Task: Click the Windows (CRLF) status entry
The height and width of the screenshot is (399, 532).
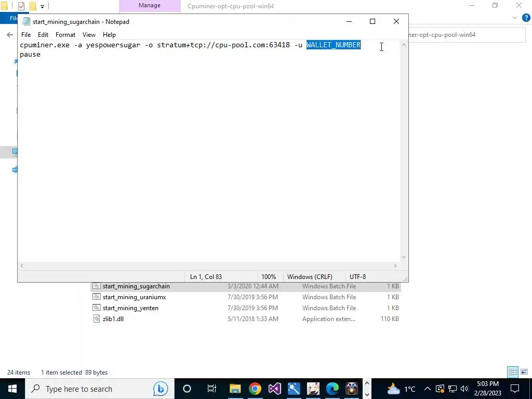Action: point(310,276)
